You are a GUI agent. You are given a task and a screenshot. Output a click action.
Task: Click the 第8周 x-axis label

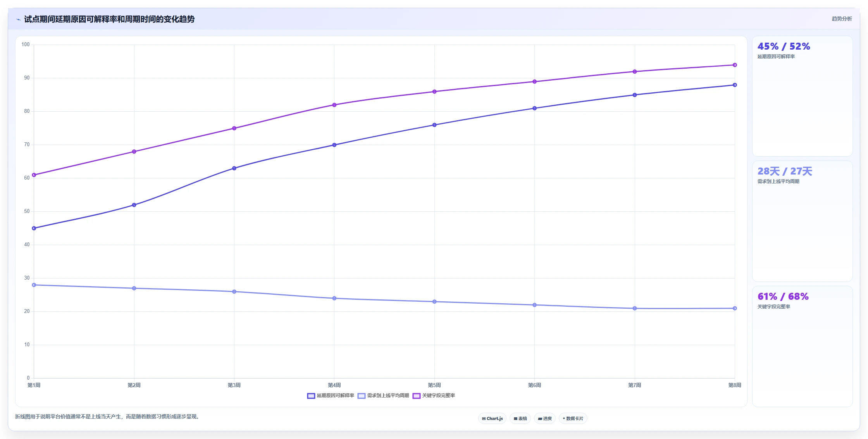coord(735,385)
